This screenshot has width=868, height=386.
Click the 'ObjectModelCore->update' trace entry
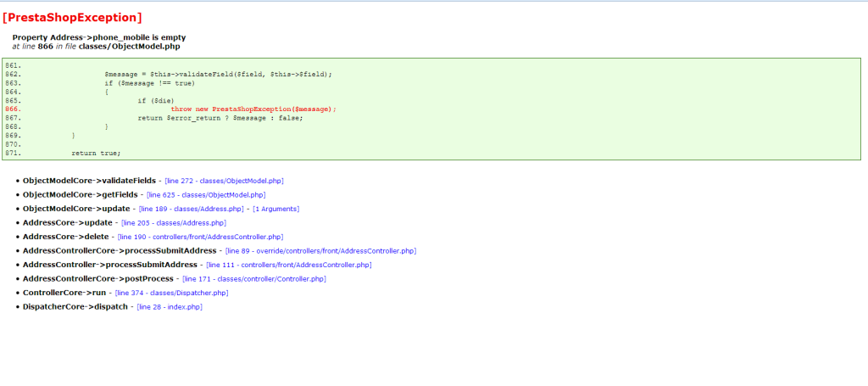pyautogui.click(x=76, y=209)
